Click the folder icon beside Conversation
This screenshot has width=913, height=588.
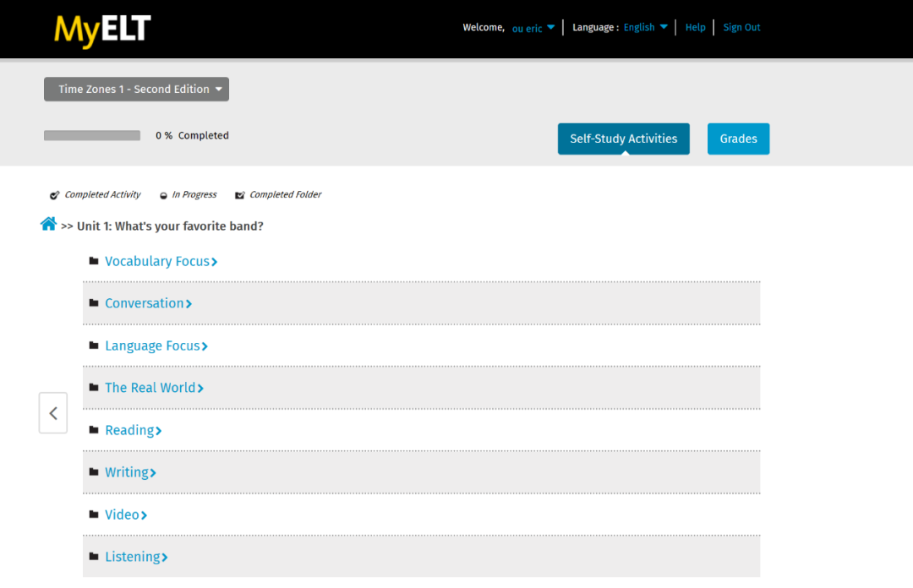[x=94, y=302]
